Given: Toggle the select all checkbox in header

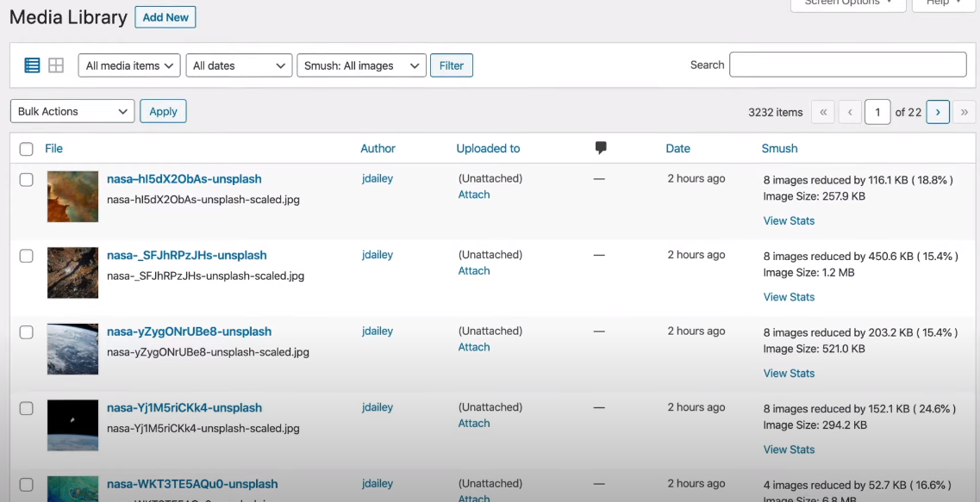Looking at the screenshot, I should [27, 149].
